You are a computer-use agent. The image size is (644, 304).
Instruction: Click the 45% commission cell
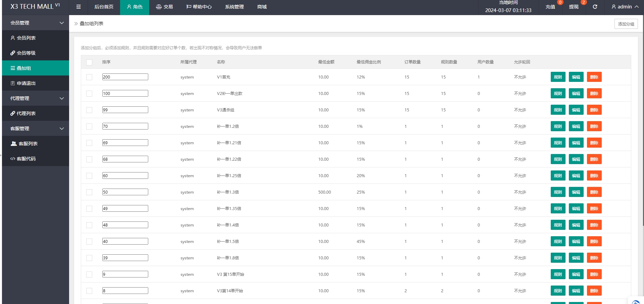pyautogui.click(x=361, y=242)
